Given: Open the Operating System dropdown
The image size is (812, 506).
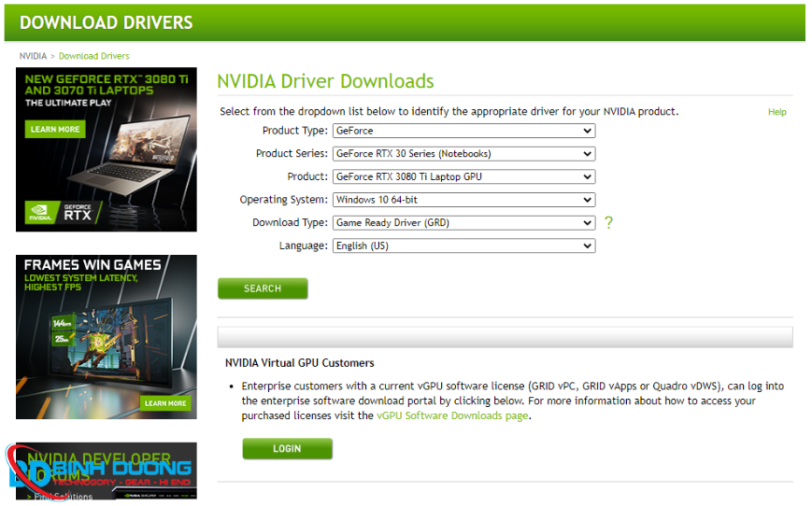Looking at the screenshot, I should coord(464,200).
